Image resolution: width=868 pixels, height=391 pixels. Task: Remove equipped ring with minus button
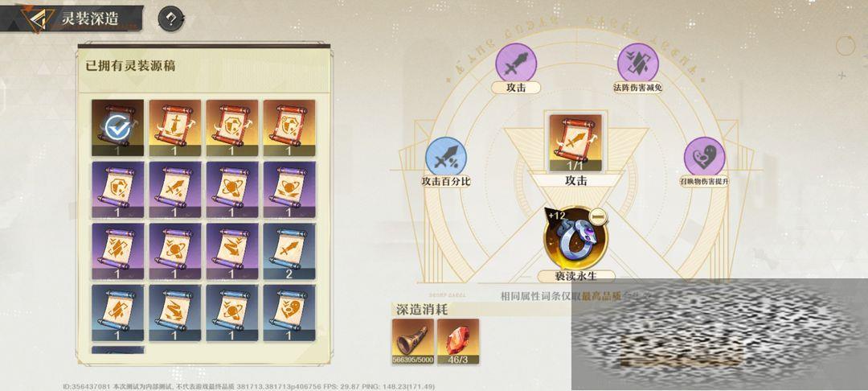[x=597, y=216]
